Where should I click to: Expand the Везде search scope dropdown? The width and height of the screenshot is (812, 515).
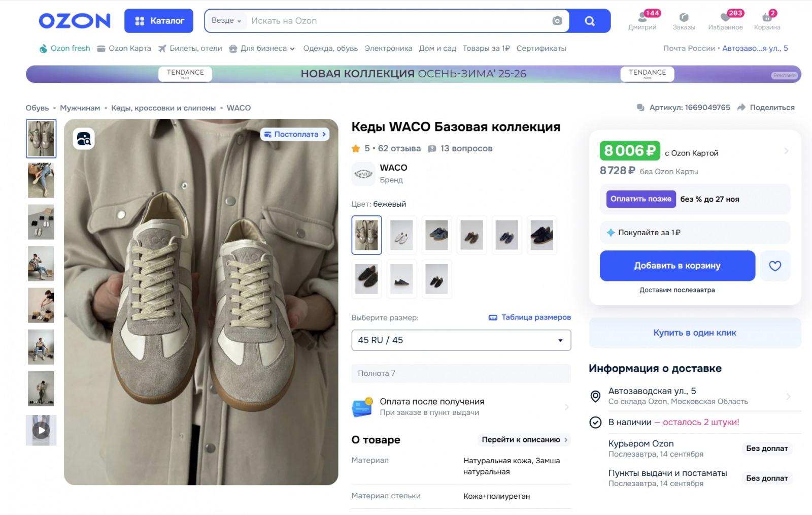click(x=226, y=21)
